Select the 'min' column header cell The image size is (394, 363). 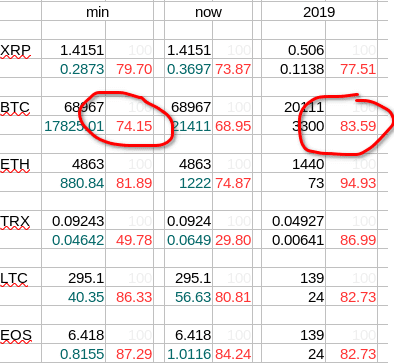tap(97, 12)
